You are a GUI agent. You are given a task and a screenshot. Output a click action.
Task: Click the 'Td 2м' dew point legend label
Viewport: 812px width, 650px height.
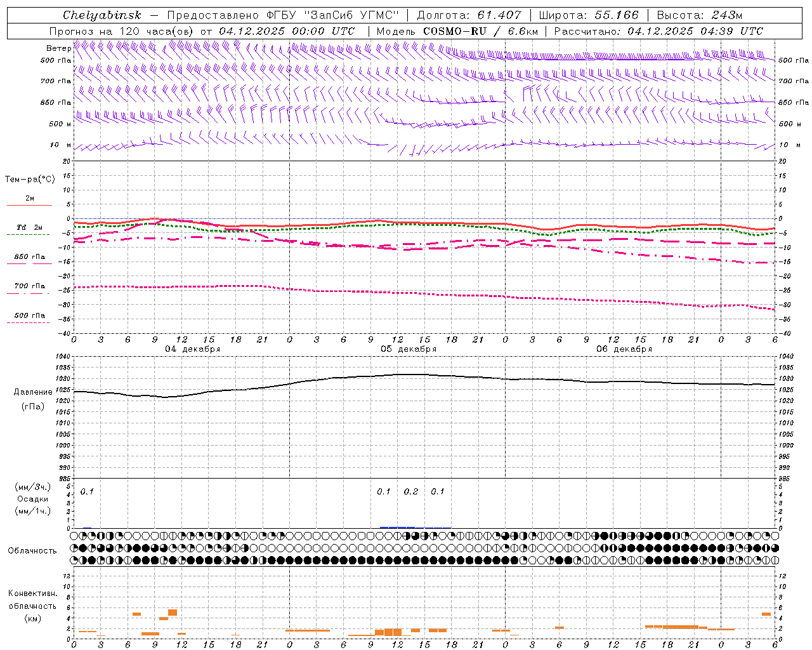click(x=30, y=227)
